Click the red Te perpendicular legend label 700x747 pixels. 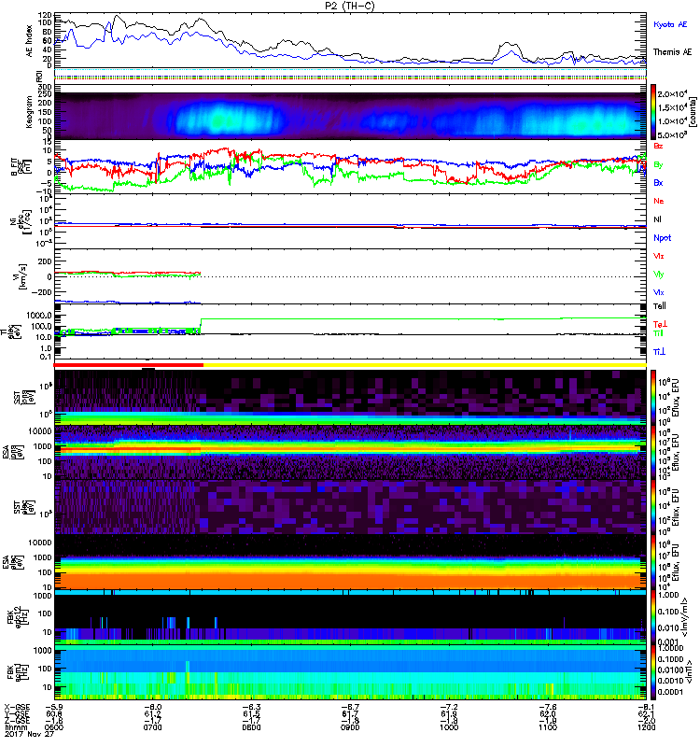660,324
